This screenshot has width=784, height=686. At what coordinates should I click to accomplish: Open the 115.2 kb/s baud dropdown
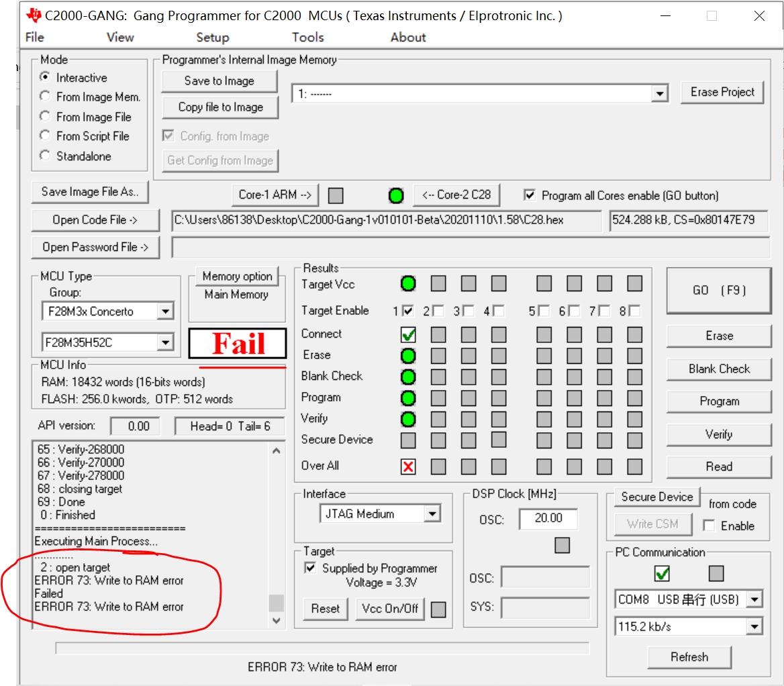click(x=755, y=626)
